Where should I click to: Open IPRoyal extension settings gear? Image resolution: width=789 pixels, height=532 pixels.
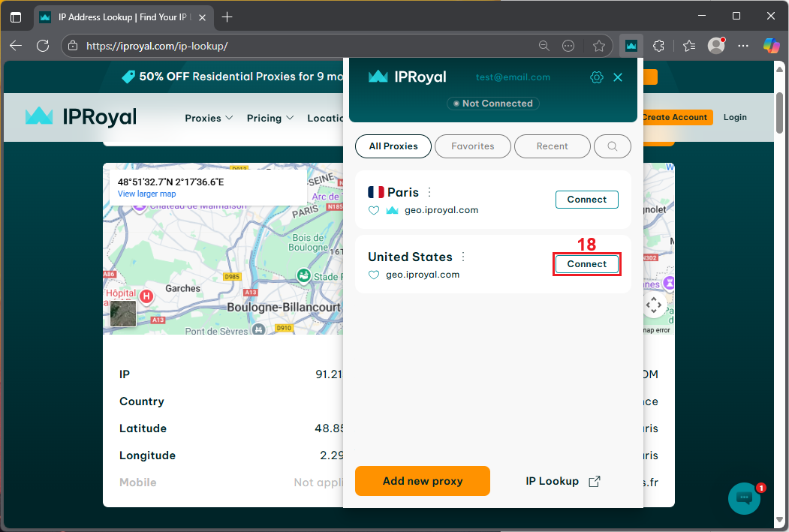596,77
